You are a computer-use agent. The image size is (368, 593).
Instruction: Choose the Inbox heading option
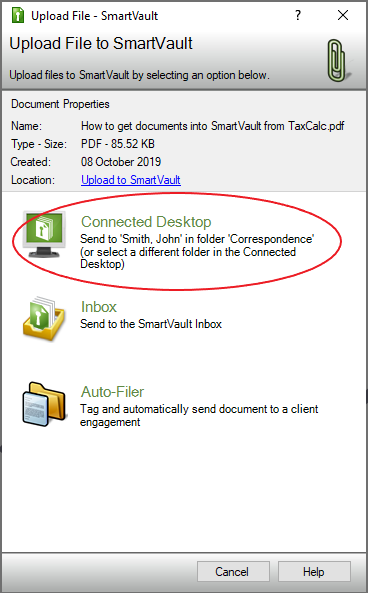tap(99, 307)
